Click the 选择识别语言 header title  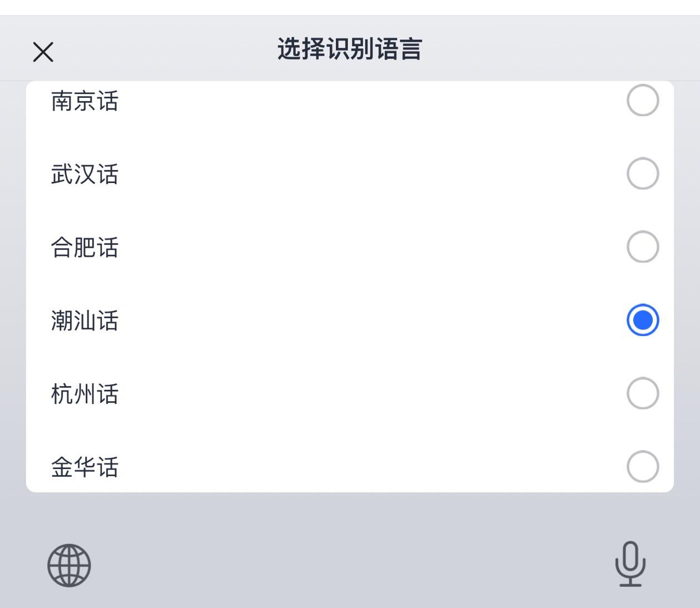point(350,49)
